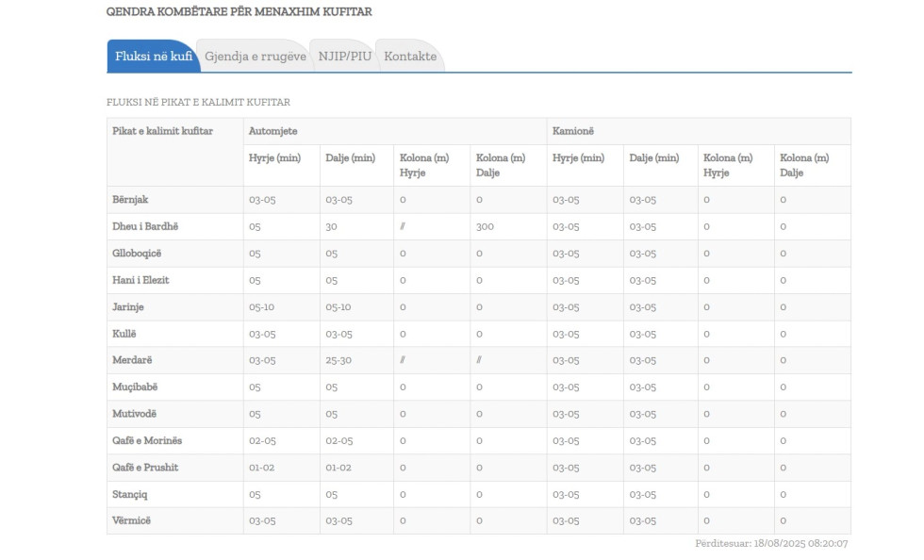Click the Stançiq crossing name
Viewport: 924px width, 560px height.
click(x=130, y=495)
